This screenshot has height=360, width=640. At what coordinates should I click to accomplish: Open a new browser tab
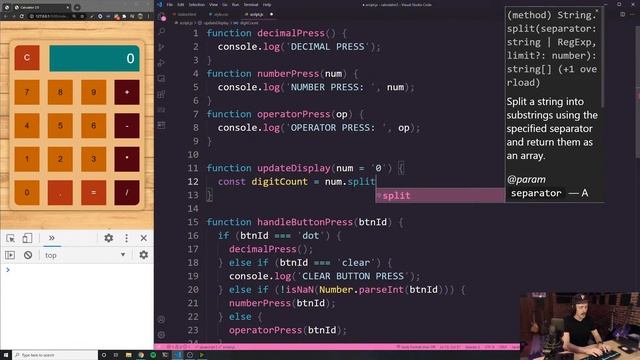[77, 7]
